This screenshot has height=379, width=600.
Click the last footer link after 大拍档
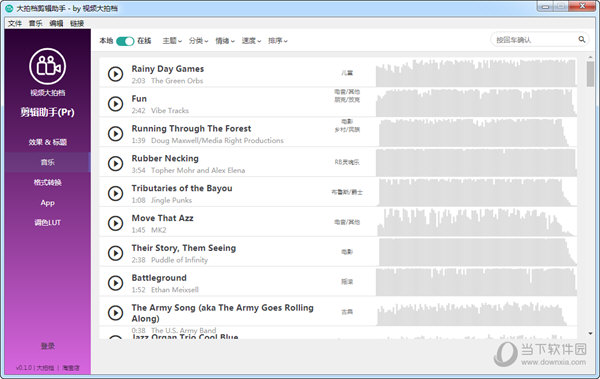coord(71,368)
